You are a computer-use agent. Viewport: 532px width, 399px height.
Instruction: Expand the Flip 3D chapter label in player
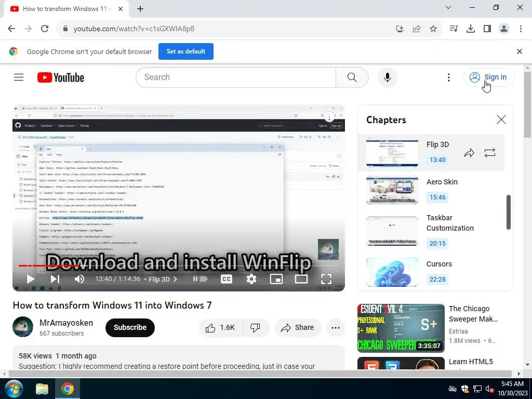[163, 279]
